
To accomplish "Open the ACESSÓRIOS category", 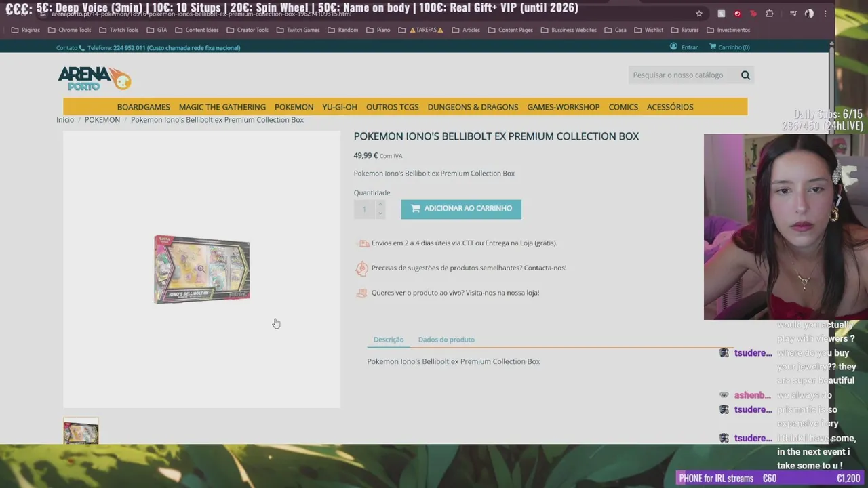I will click(670, 107).
